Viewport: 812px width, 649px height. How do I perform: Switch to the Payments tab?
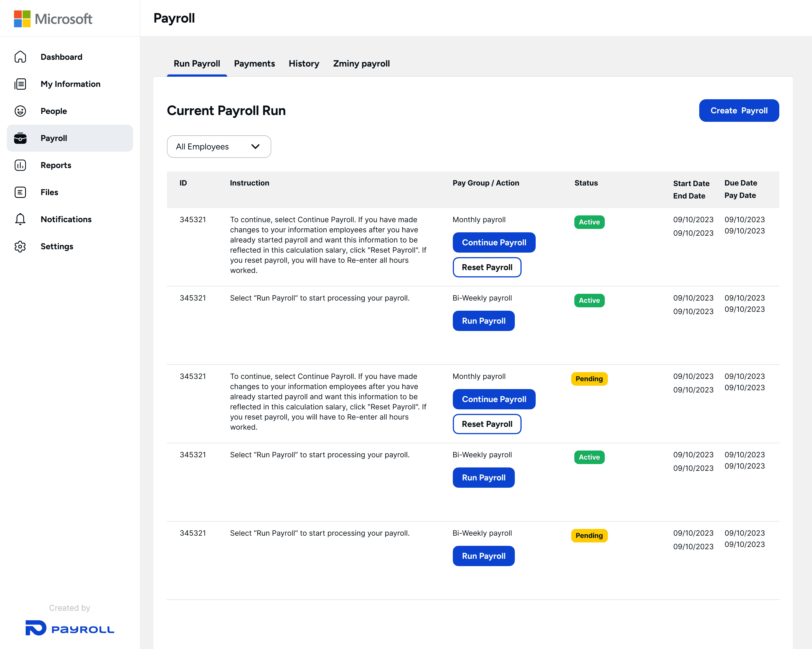coord(254,64)
